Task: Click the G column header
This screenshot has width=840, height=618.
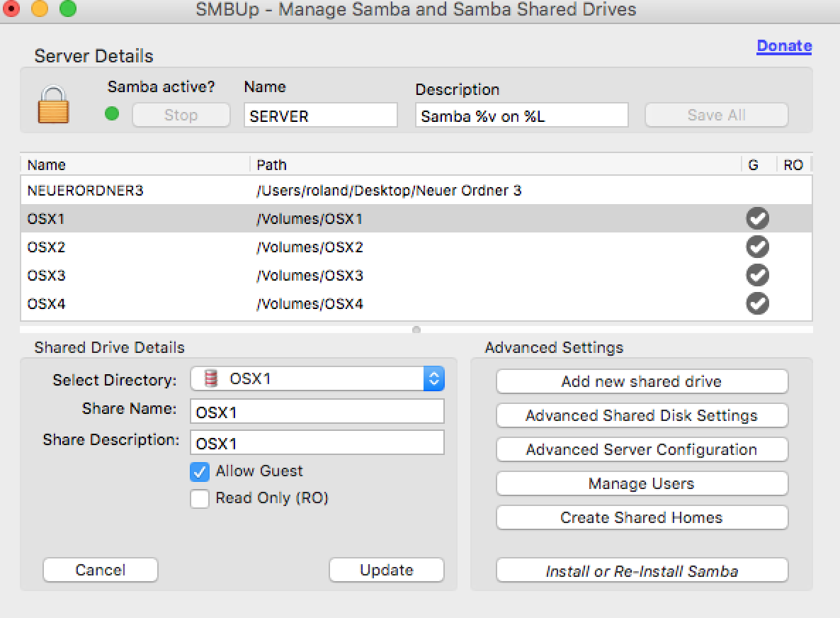Action: pyautogui.click(x=759, y=164)
